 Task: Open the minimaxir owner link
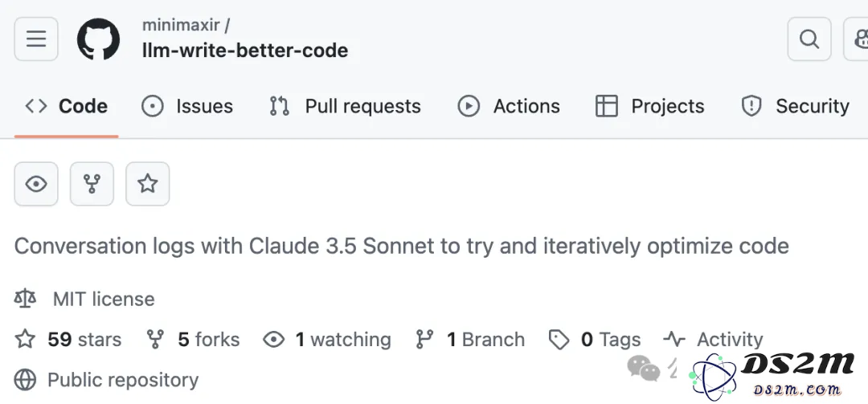tap(181, 25)
